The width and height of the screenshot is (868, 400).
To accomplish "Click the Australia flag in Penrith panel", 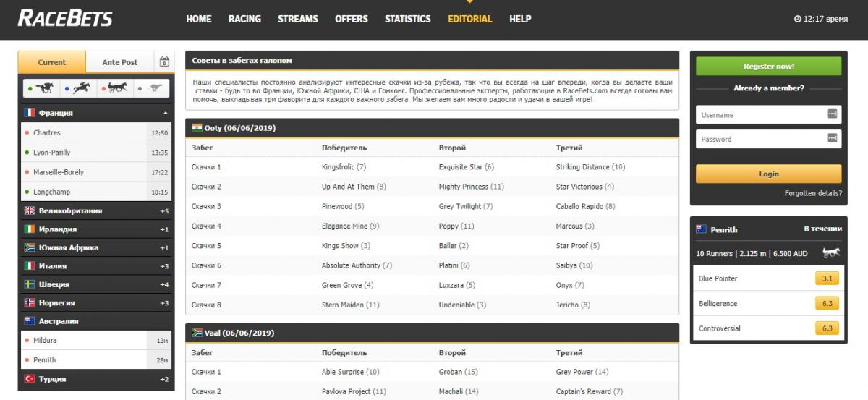I will (x=701, y=229).
